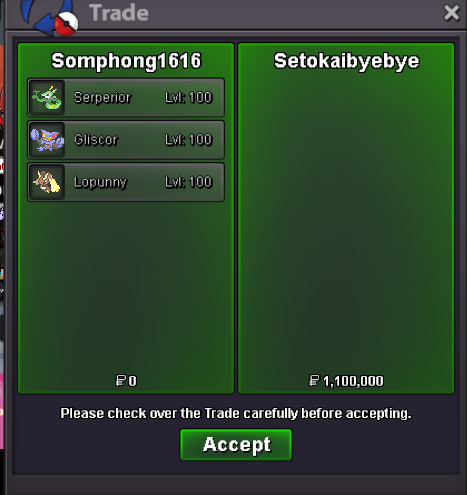Image resolution: width=467 pixels, height=495 pixels.
Task: Click Setokaibyebye's empty offer panel
Action: [346, 218]
